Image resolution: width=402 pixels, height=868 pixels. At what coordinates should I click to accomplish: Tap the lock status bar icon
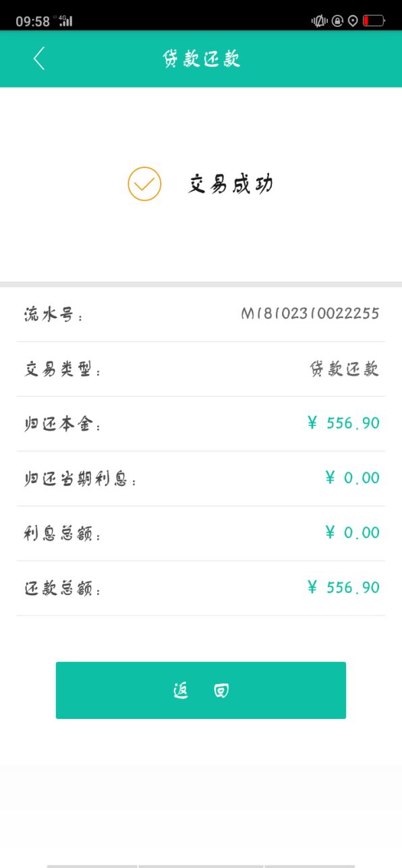pyautogui.click(x=337, y=21)
